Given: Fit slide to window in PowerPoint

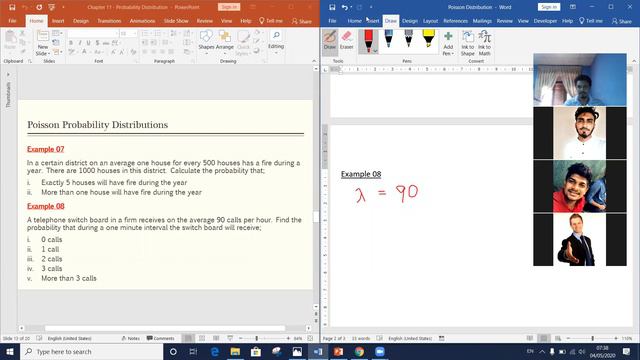Looking at the screenshot, I should click(x=310, y=338).
